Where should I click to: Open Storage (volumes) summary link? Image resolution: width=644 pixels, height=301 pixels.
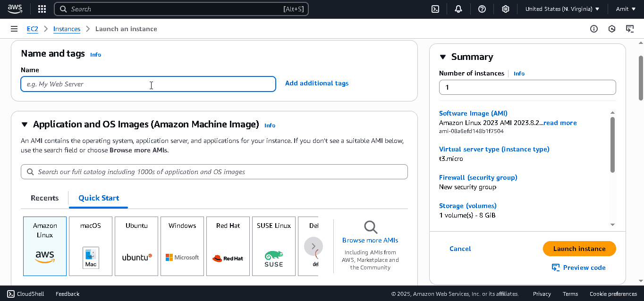point(467,206)
